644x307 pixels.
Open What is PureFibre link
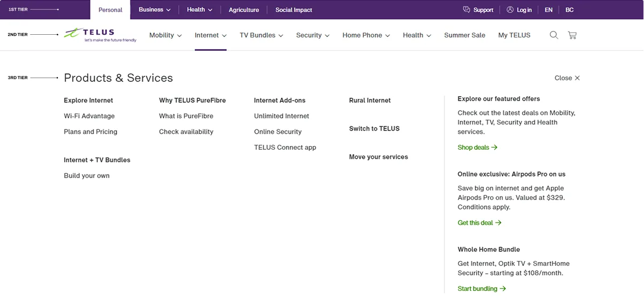(x=186, y=116)
